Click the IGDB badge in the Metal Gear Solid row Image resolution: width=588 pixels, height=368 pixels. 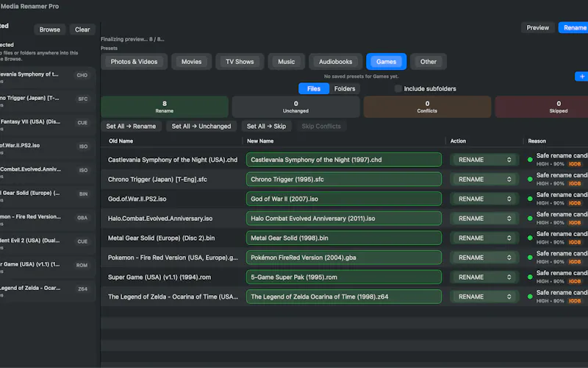(575, 242)
